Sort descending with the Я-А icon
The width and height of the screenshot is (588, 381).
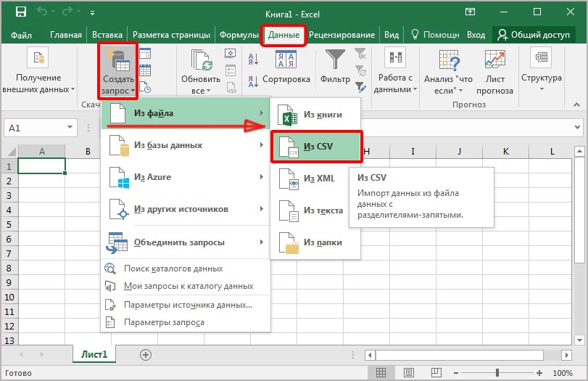coord(253,81)
